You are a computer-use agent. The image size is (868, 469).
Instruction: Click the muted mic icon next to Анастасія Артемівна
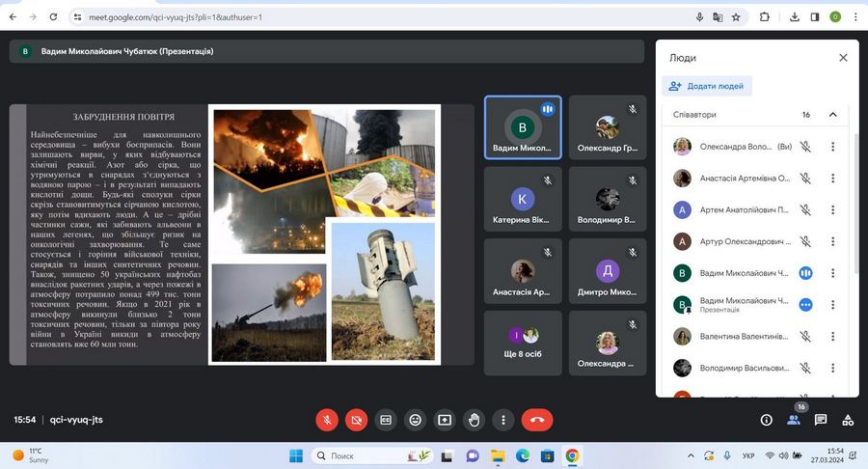(x=805, y=179)
